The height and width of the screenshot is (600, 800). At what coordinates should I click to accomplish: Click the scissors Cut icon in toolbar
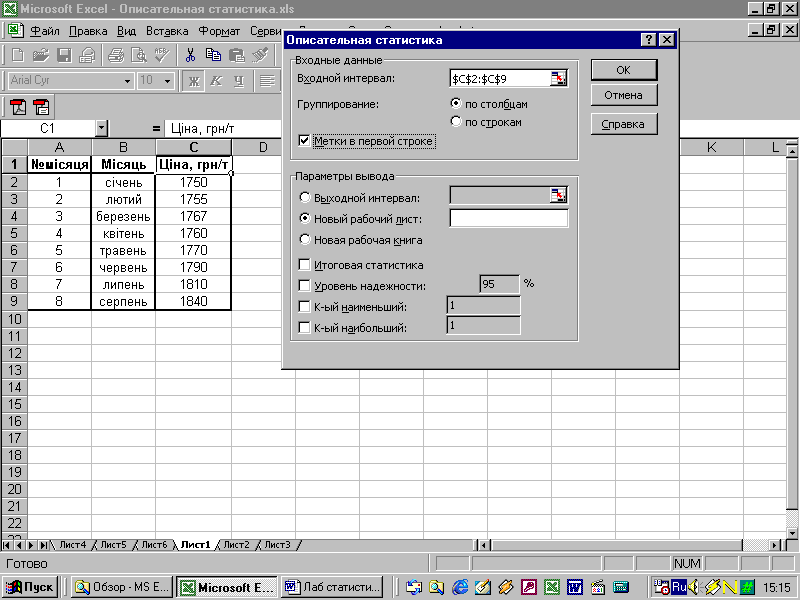coord(190,55)
